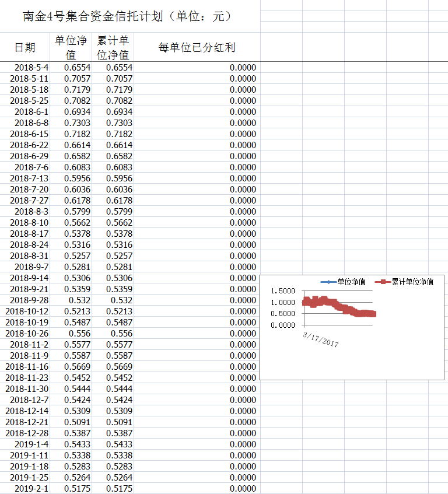Select the date cell 2018-12-7
448x494 pixels.
pos(25,400)
